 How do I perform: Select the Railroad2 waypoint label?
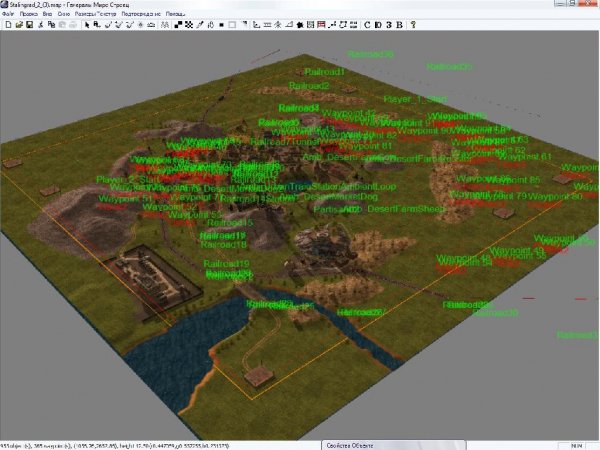[309, 86]
